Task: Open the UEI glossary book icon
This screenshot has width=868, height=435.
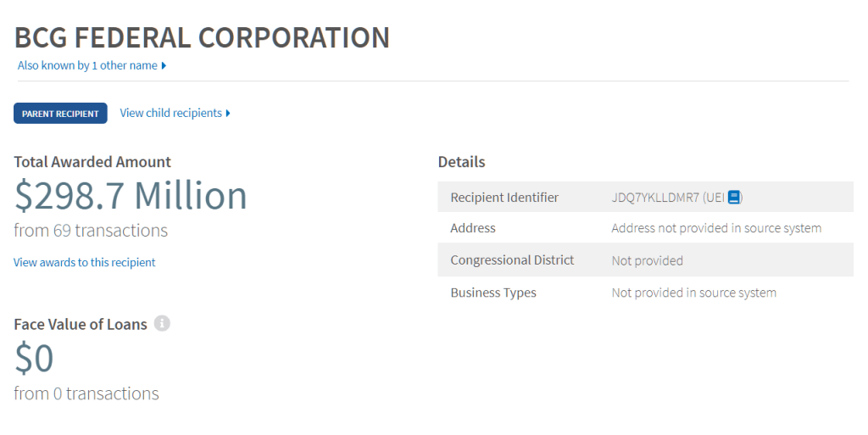Action: (735, 198)
